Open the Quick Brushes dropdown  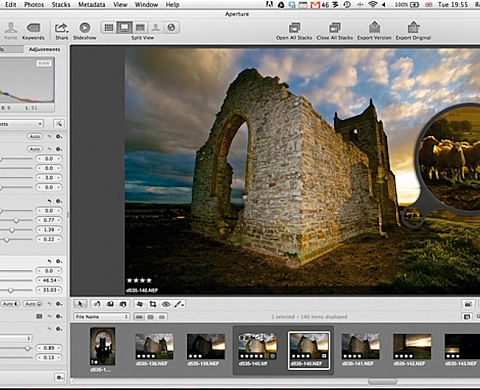click(179, 304)
